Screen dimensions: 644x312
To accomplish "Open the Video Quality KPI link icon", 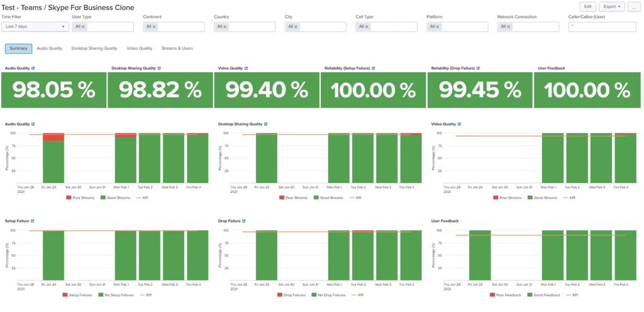I will (246, 68).
